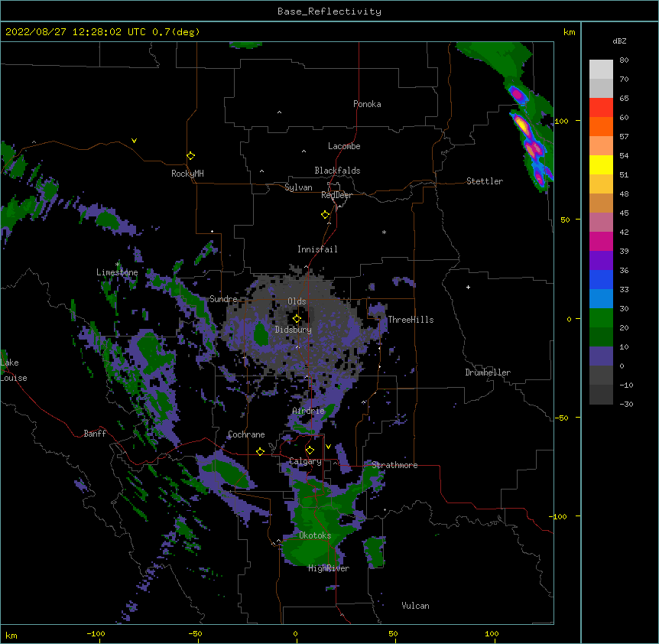Click the Innisfail city label
This screenshot has height=644, width=659.
pos(317,249)
